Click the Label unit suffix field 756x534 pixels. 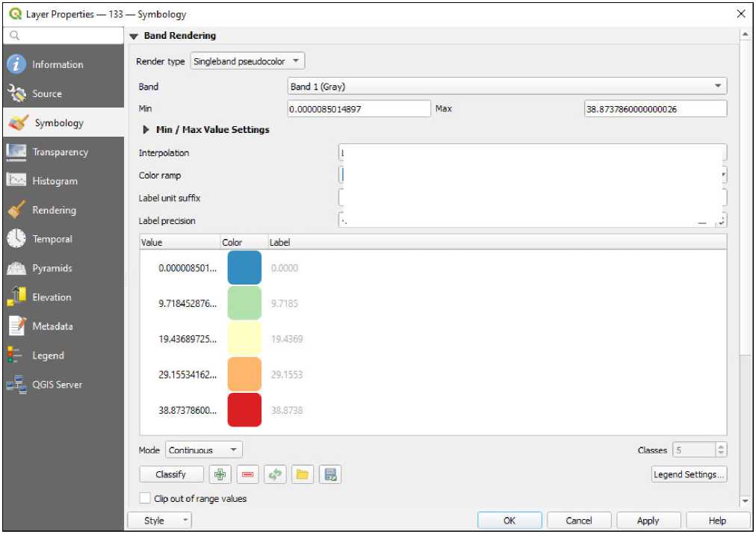click(x=533, y=198)
